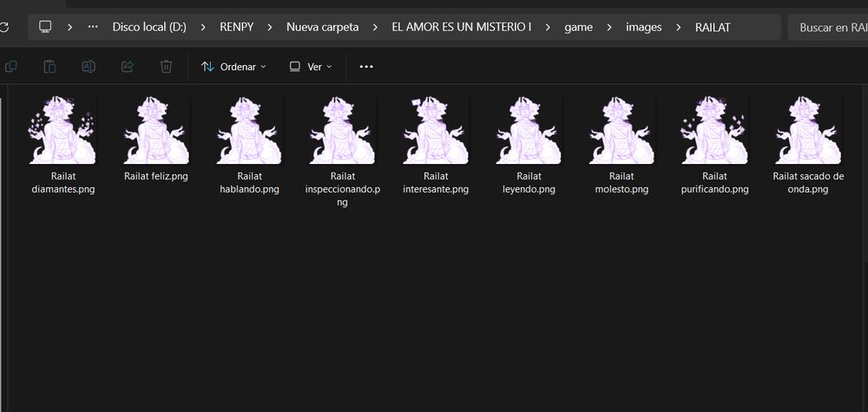Click the Rename toolbar icon
The height and width of the screenshot is (412, 868).
point(89,67)
